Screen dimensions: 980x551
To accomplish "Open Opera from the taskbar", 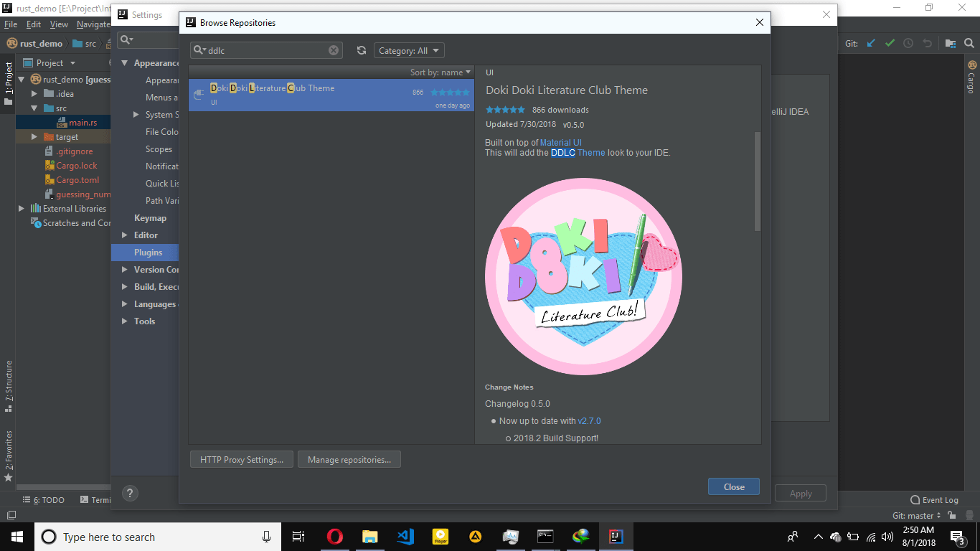I will click(334, 536).
